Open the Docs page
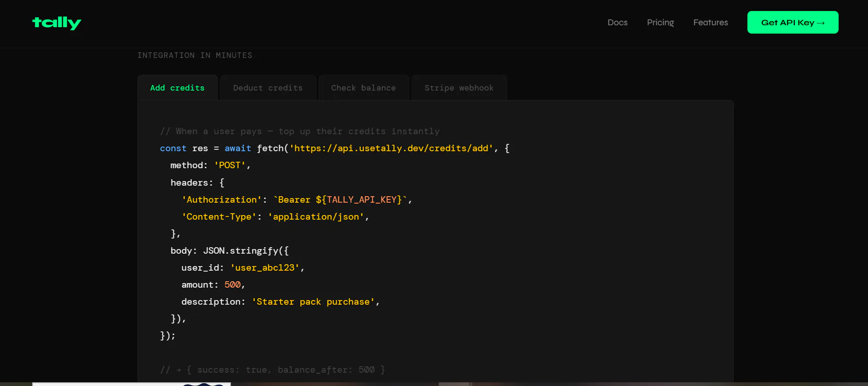The height and width of the screenshot is (386, 868). [617, 23]
